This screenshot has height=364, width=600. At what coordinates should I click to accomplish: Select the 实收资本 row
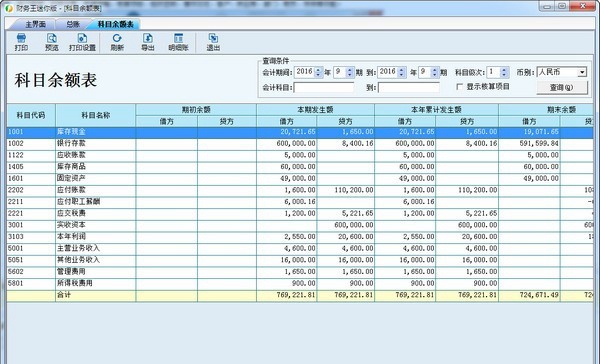[x=300, y=225]
